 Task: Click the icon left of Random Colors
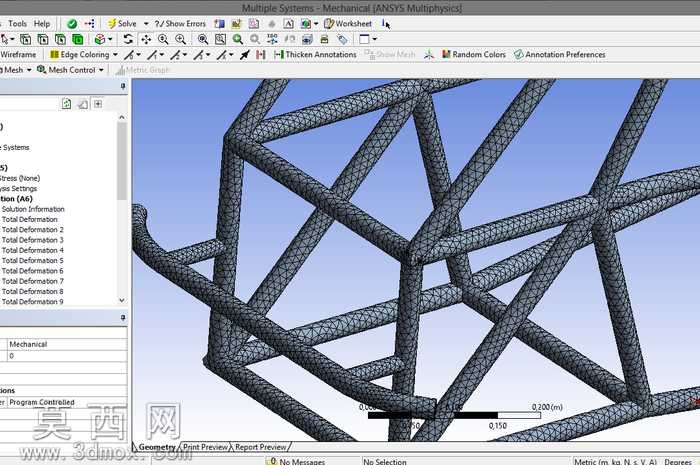point(429,55)
